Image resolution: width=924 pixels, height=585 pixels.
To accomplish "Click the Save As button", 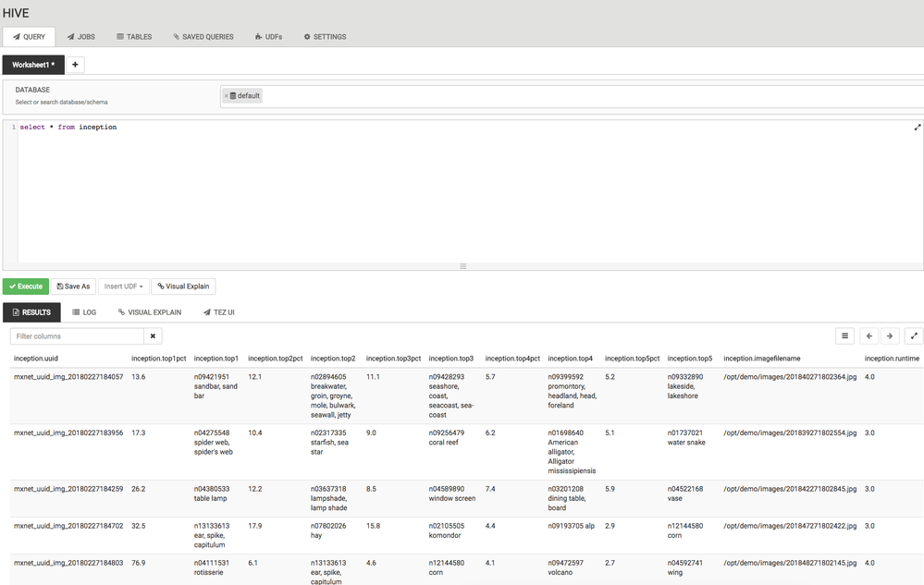I will (73, 286).
